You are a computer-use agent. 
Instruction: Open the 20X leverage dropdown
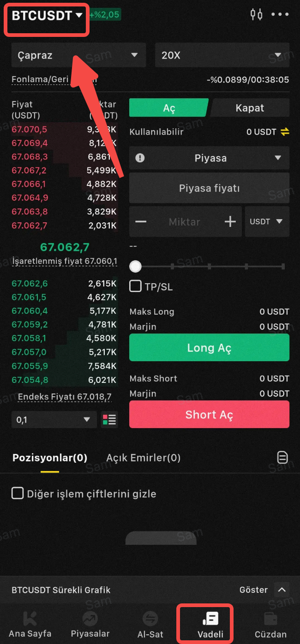(222, 55)
